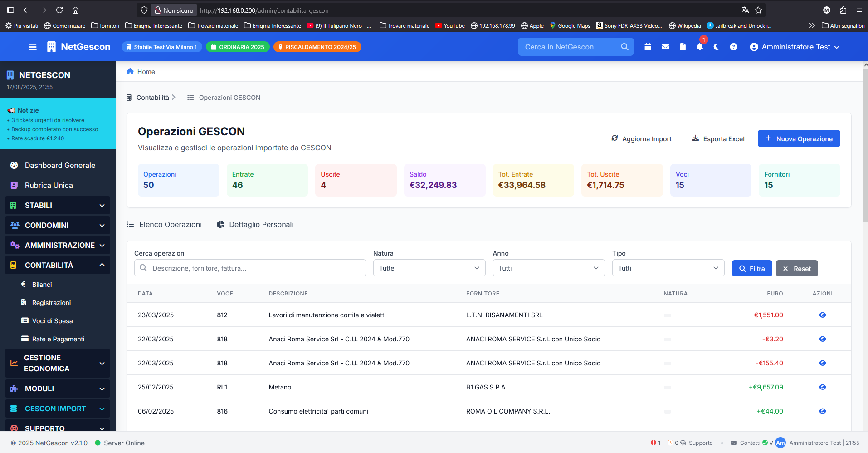Click eye icon for the Metano row
This screenshot has width=868, height=453.
[x=822, y=387]
